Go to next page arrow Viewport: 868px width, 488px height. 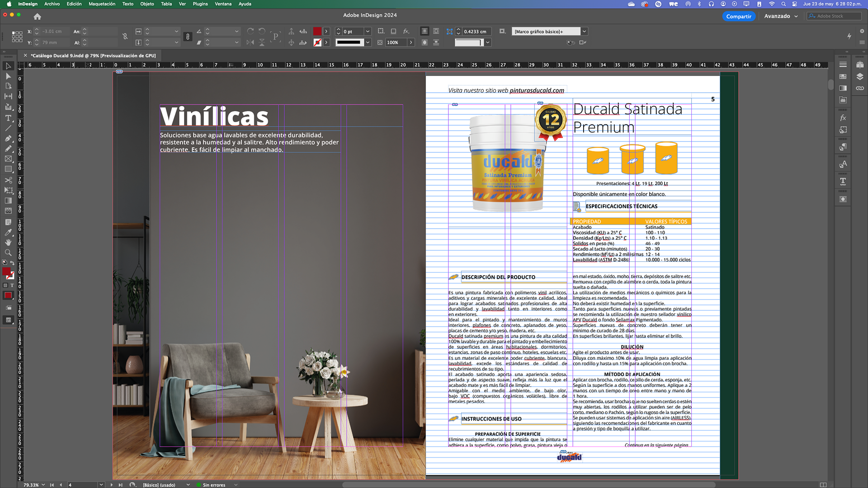pyautogui.click(x=112, y=485)
